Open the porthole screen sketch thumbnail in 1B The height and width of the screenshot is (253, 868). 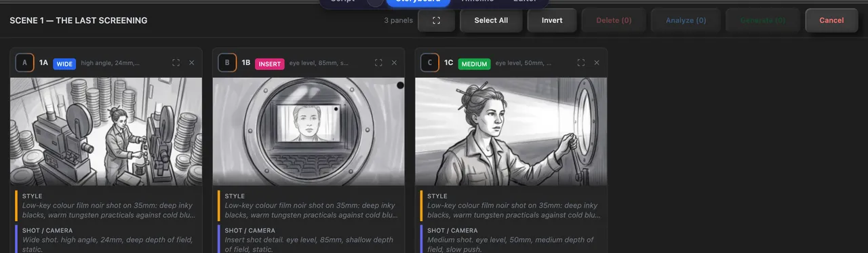coord(309,132)
